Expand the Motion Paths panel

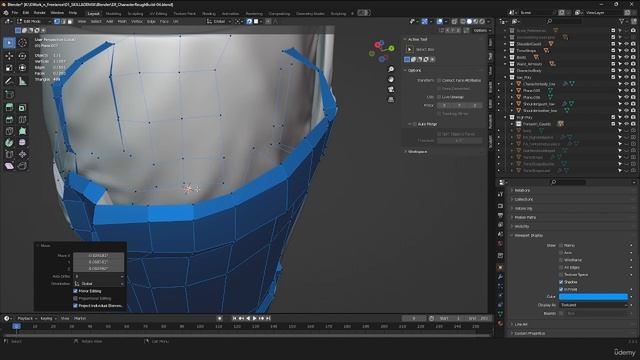[525, 218]
